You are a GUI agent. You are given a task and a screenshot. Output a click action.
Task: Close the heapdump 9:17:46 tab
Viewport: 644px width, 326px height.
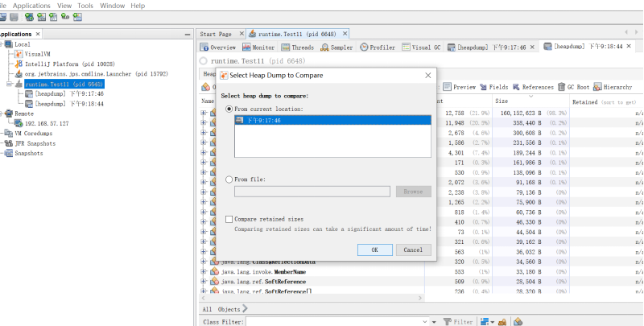(532, 47)
